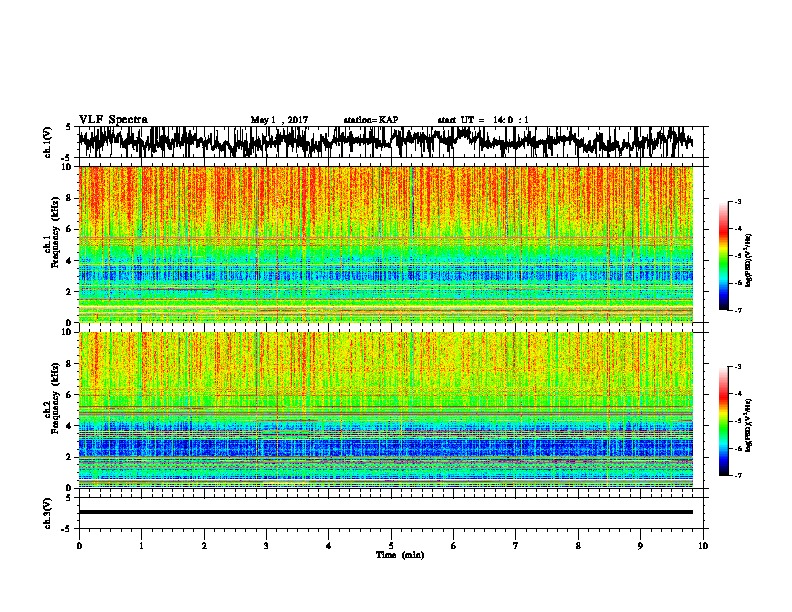Click the ch.1 color bar log(PSD) unit label
Image resolution: width=792 pixels, height=612 pixels.
[x=749, y=260]
